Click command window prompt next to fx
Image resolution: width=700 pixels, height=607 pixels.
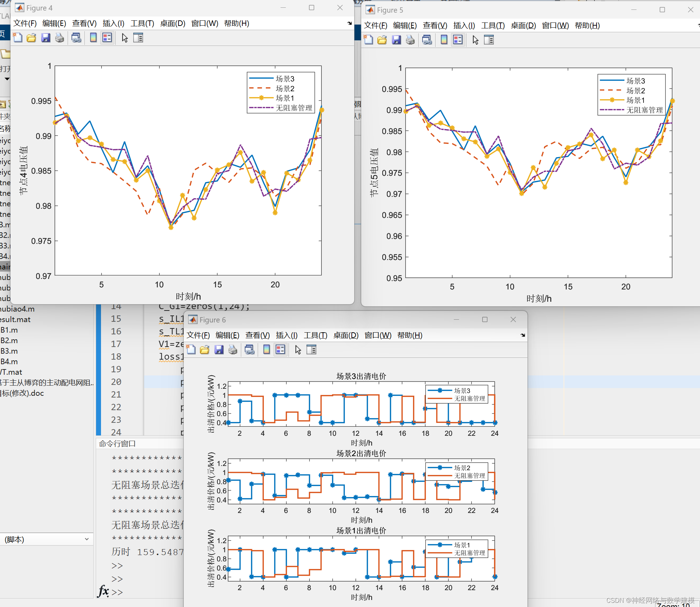click(x=117, y=592)
